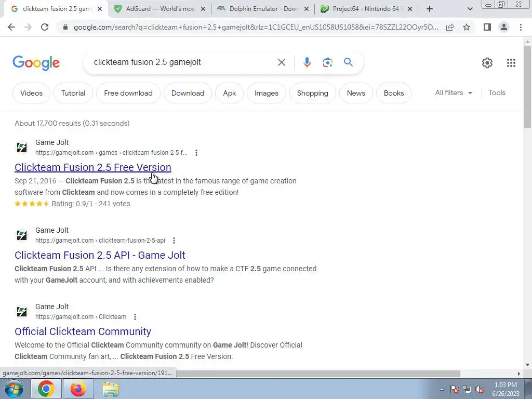Close the Dolphin Emulator tab
The image size is (532, 399).
[x=307, y=9]
